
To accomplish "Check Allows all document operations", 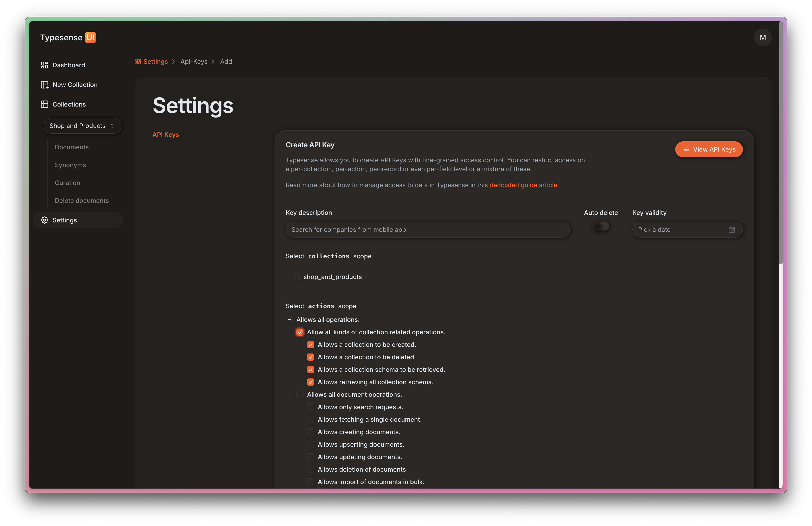I will [x=300, y=394].
